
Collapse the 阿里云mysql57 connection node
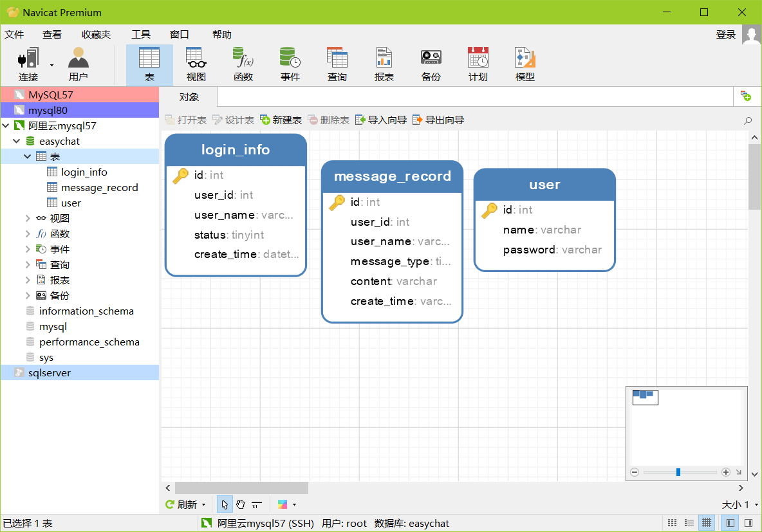tap(6, 126)
